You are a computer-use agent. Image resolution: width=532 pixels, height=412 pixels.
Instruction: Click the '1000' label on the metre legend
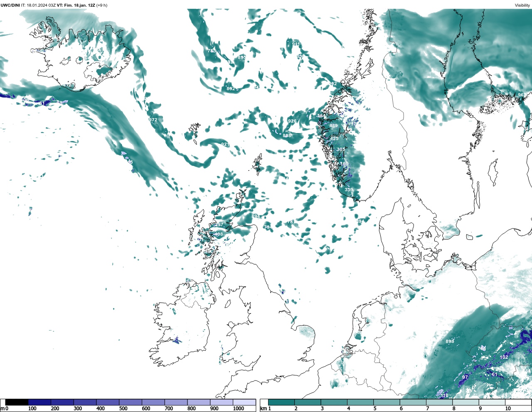[x=239, y=409]
